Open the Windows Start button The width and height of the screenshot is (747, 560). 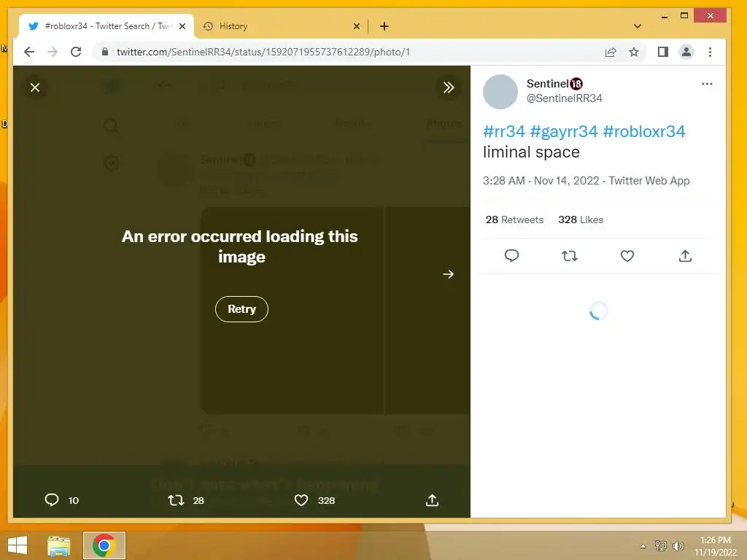pyautogui.click(x=18, y=545)
